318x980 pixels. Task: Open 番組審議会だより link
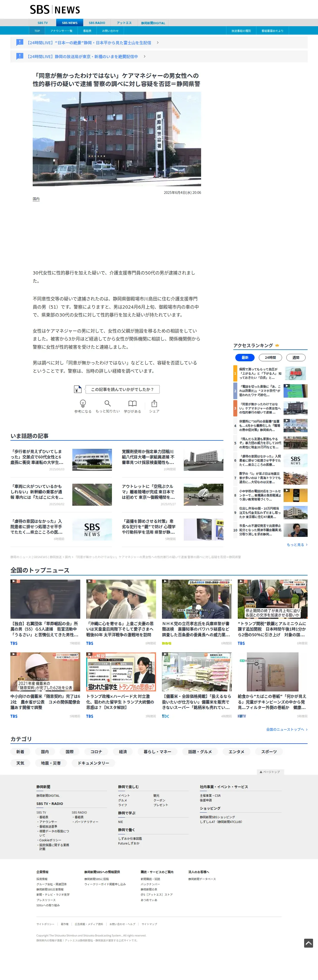click(x=272, y=31)
